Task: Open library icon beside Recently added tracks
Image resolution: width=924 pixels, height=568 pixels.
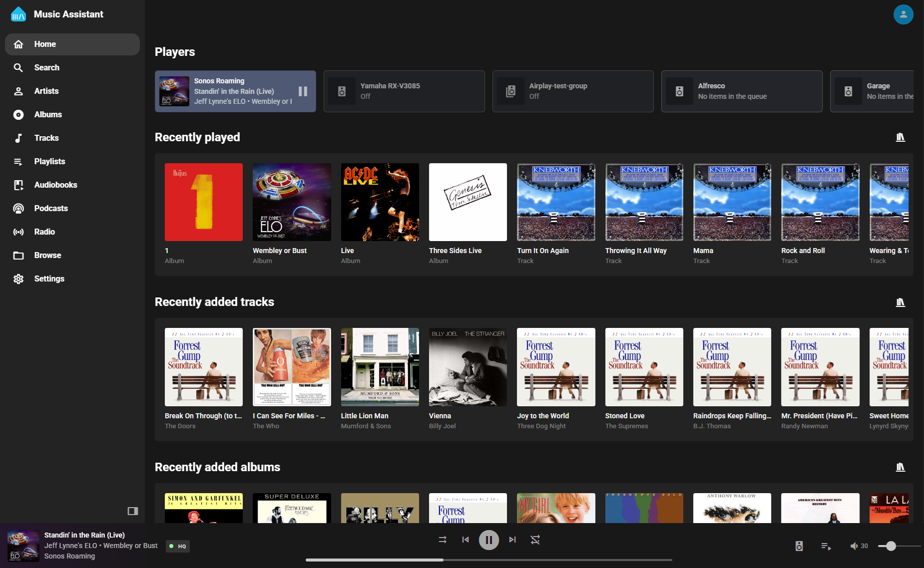Action: coord(901,302)
